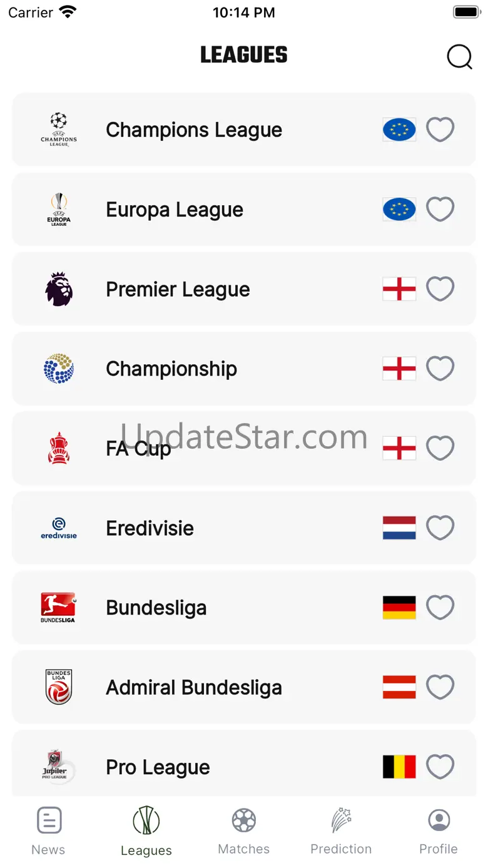Go to the Prediction tab

click(341, 830)
